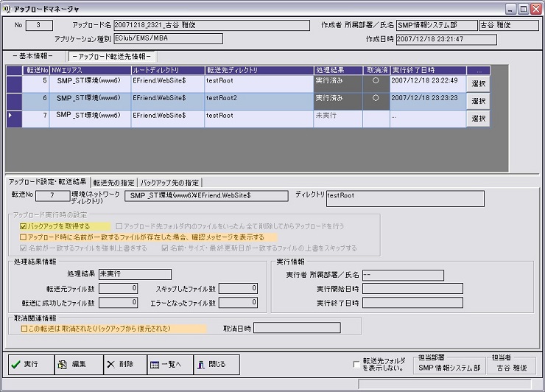Toggle 名前が一致するファイルを強制上書きする checkbox
545x392 pixels.
click(24, 248)
